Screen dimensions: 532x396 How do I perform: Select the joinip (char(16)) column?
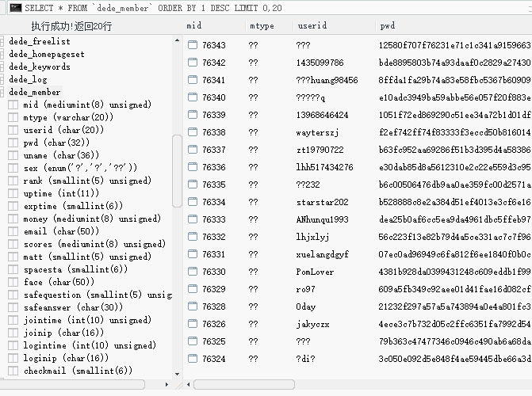tap(63, 333)
